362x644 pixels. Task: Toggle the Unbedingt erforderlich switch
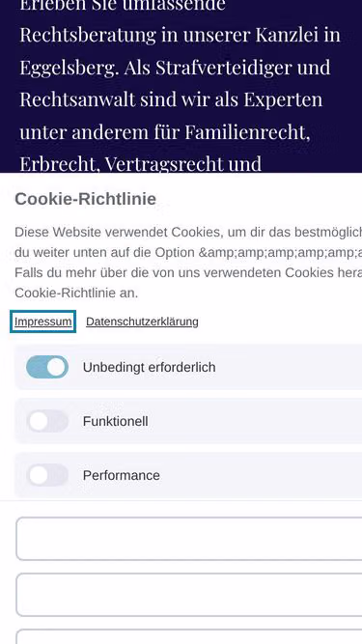coord(47,367)
